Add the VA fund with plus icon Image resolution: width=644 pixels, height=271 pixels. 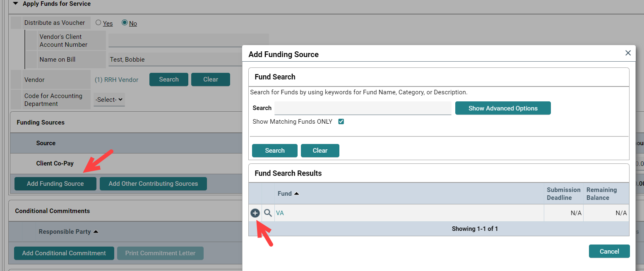click(x=255, y=213)
